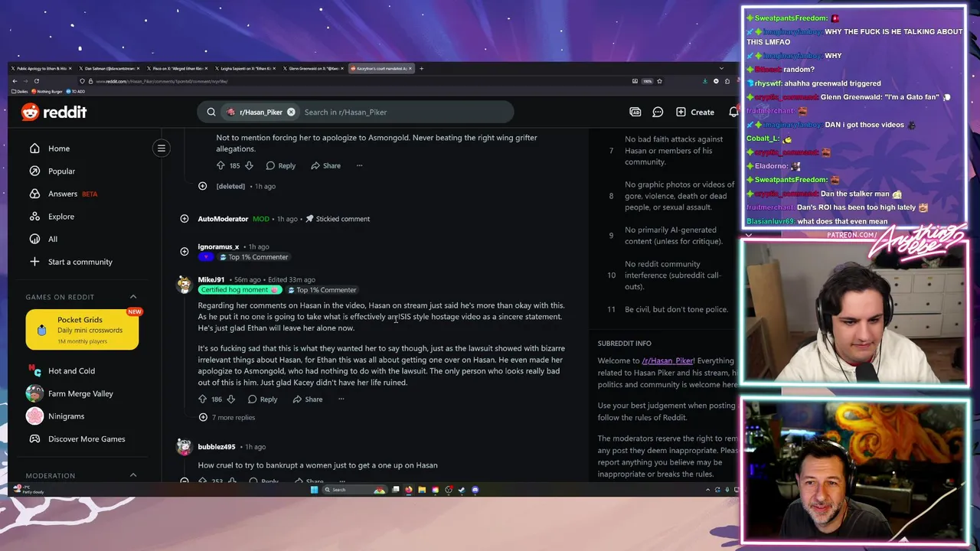Click the Create post button

click(695, 112)
